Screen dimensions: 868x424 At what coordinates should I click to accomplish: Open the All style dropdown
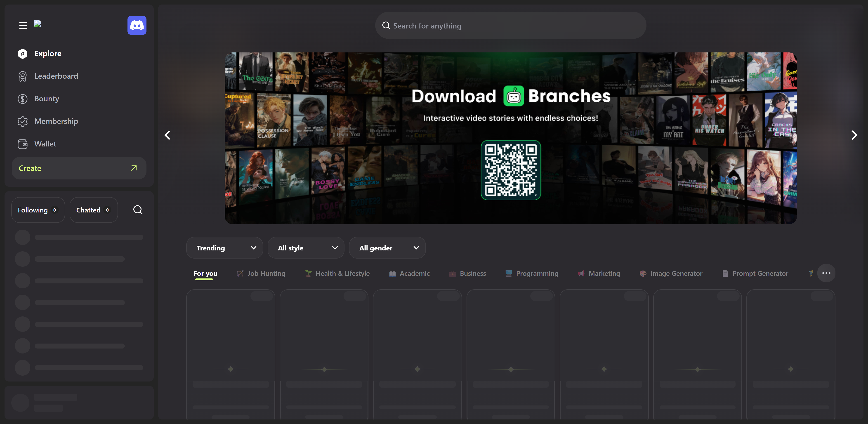pos(306,248)
